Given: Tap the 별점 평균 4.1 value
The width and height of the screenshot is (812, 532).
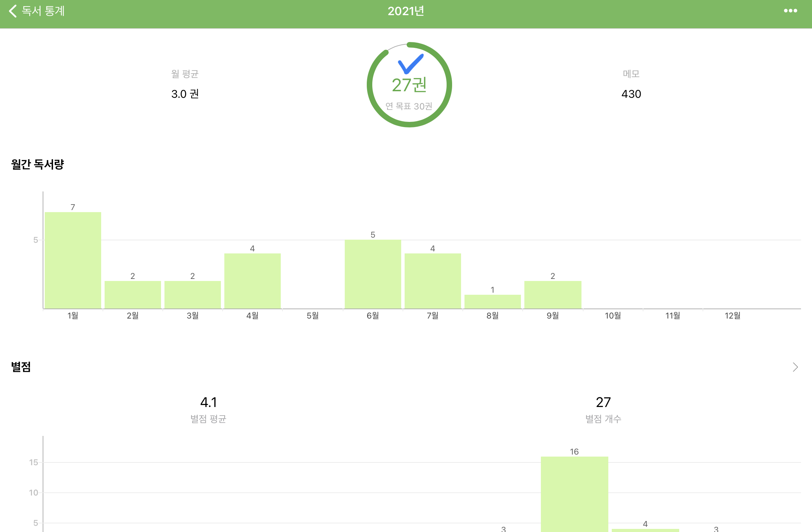Looking at the screenshot, I should [209, 402].
